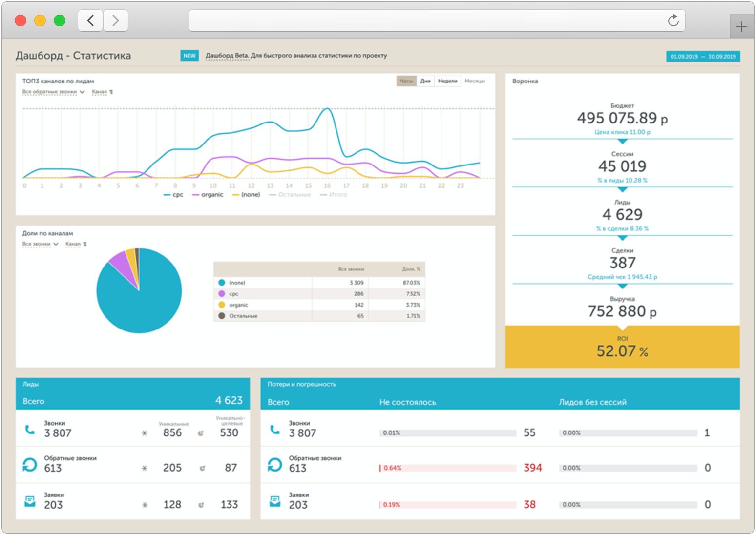This screenshot has height=535, width=756.
Task: Click phone icon in Потери и погрешность panel
Action: click(275, 430)
